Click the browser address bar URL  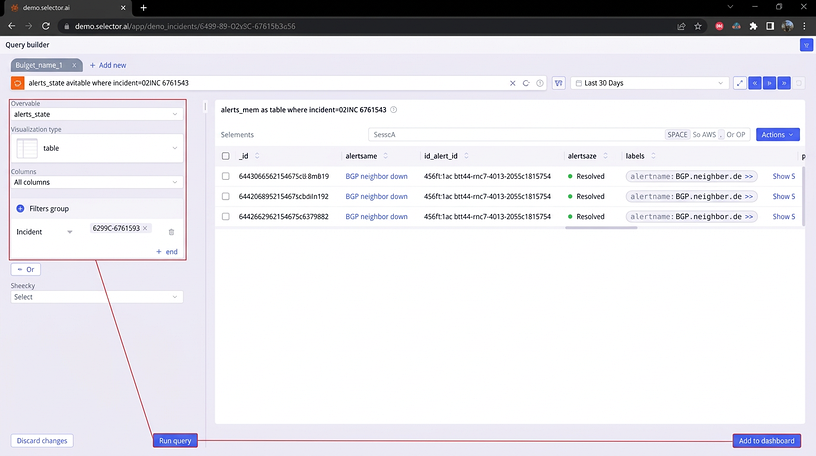(185, 26)
